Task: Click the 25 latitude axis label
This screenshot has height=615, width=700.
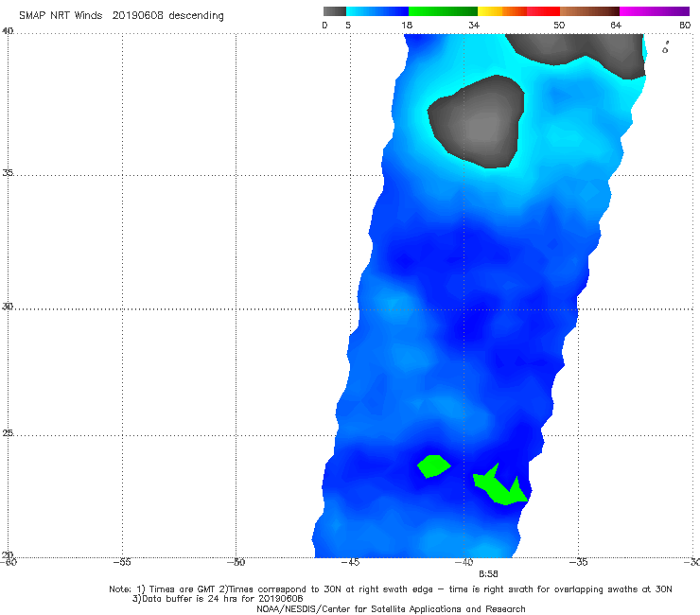Action: pyautogui.click(x=8, y=432)
